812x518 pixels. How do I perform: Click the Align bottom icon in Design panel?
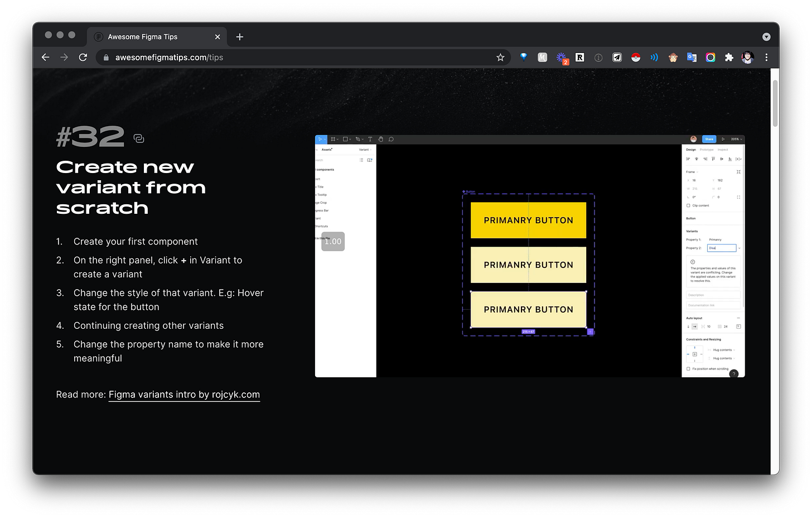(729, 159)
